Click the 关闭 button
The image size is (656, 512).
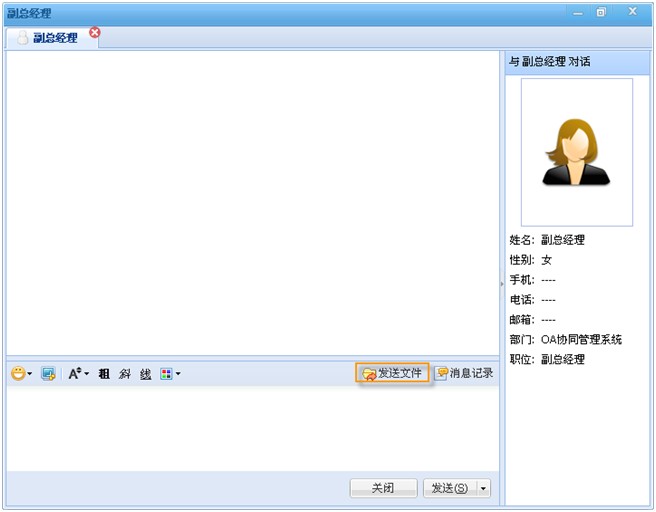[x=383, y=488]
